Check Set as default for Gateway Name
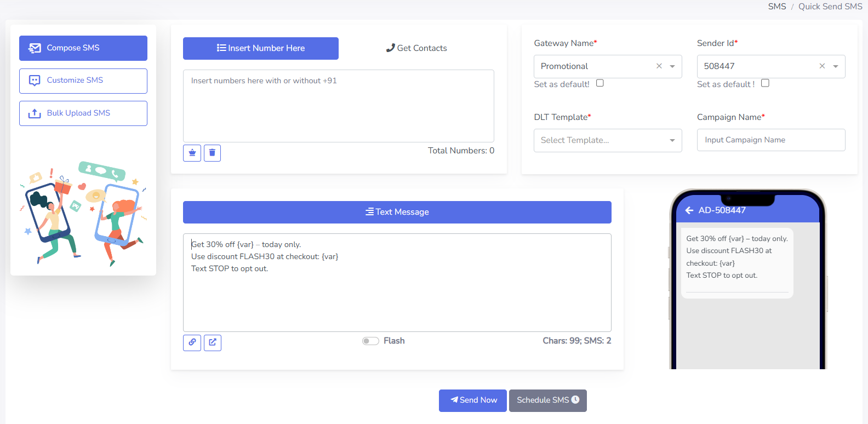This screenshot has height=424, width=868. (x=600, y=83)
